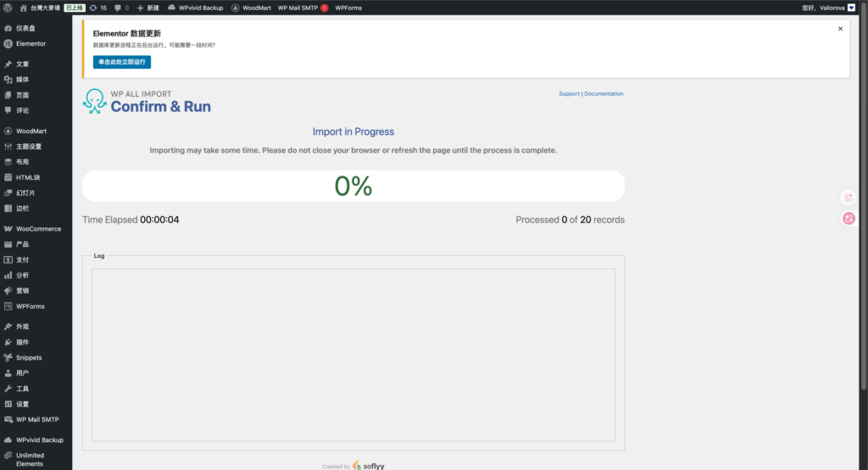Open WPForms in the admin bar

click(x=348, y=8)
